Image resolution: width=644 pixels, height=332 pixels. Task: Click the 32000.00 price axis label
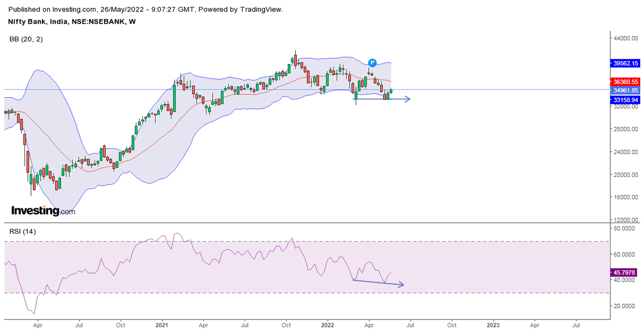626,106
